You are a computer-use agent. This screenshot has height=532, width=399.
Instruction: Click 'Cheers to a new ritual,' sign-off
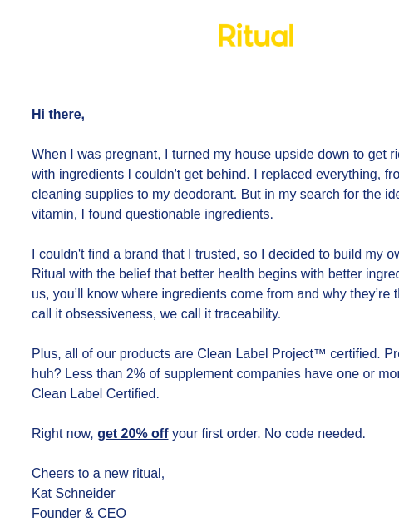(98, 473)
